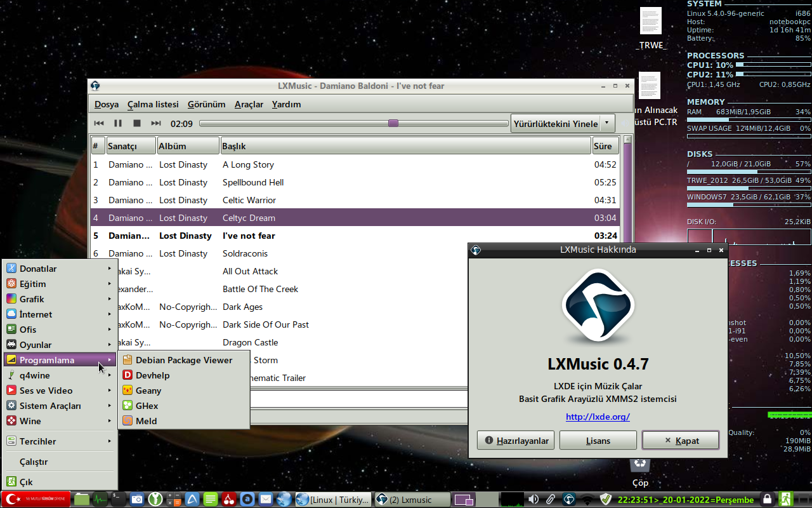
Task: Click the LXMusic logo in the about dialog
Action: point(598,307)
